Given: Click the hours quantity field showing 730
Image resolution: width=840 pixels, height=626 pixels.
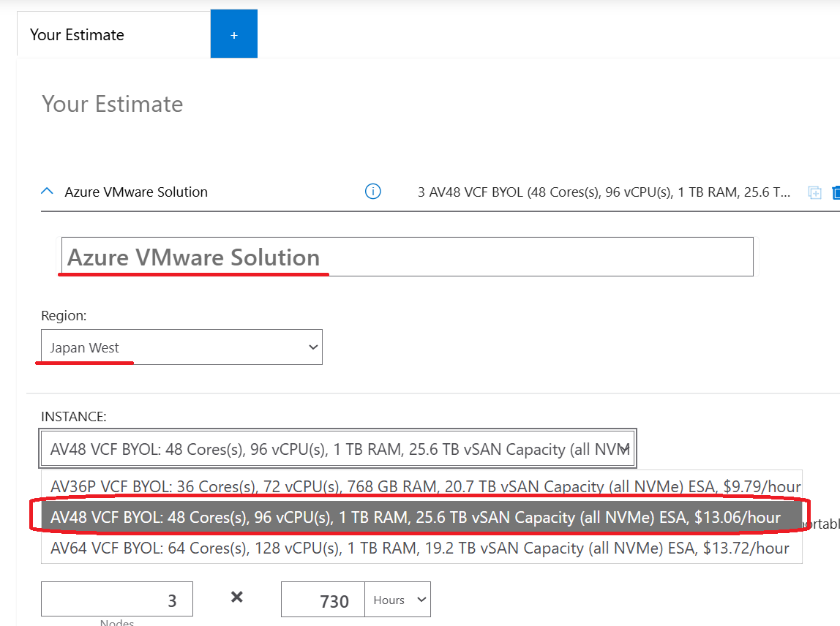Looking at the screenshot, I should coord(323,599).
